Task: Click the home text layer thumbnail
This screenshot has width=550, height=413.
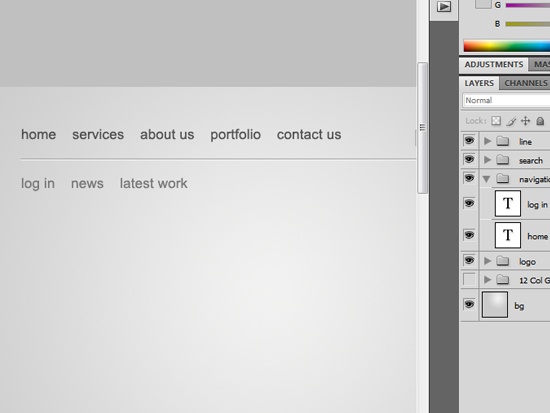Action: 508,235
